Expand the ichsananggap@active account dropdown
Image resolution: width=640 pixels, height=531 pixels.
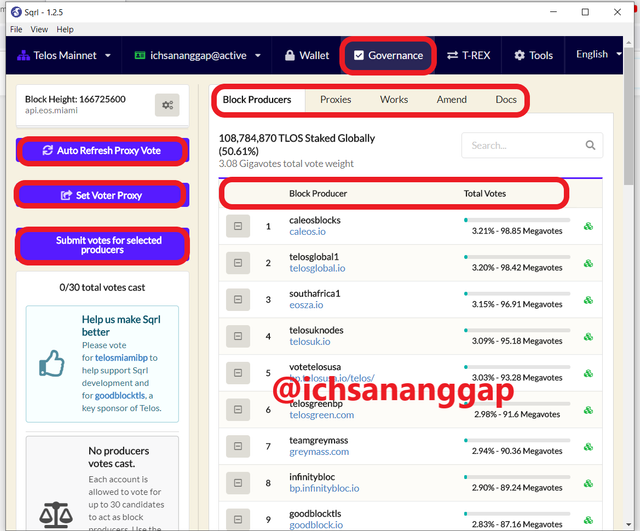tap(198, 56)
